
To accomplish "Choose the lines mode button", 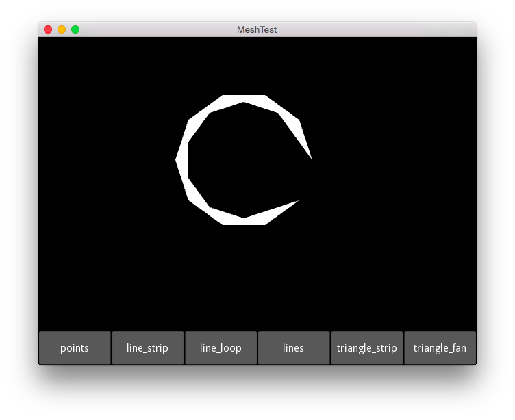I will point(293,347).
